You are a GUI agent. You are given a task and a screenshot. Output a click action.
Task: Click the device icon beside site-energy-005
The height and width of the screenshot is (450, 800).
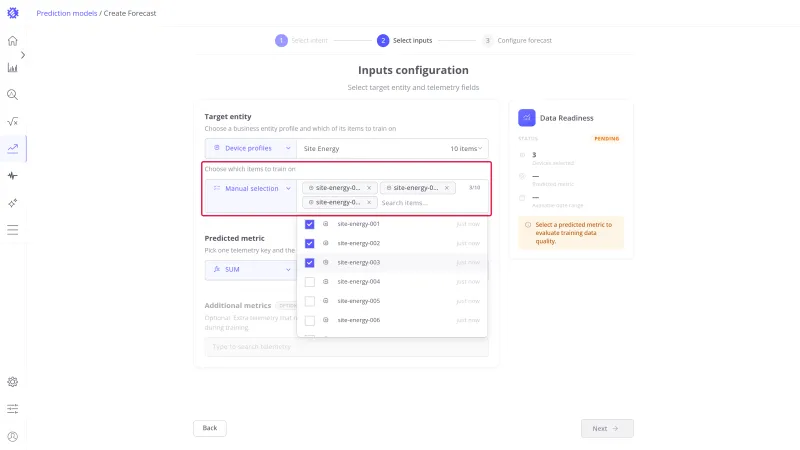pos(326,301)
